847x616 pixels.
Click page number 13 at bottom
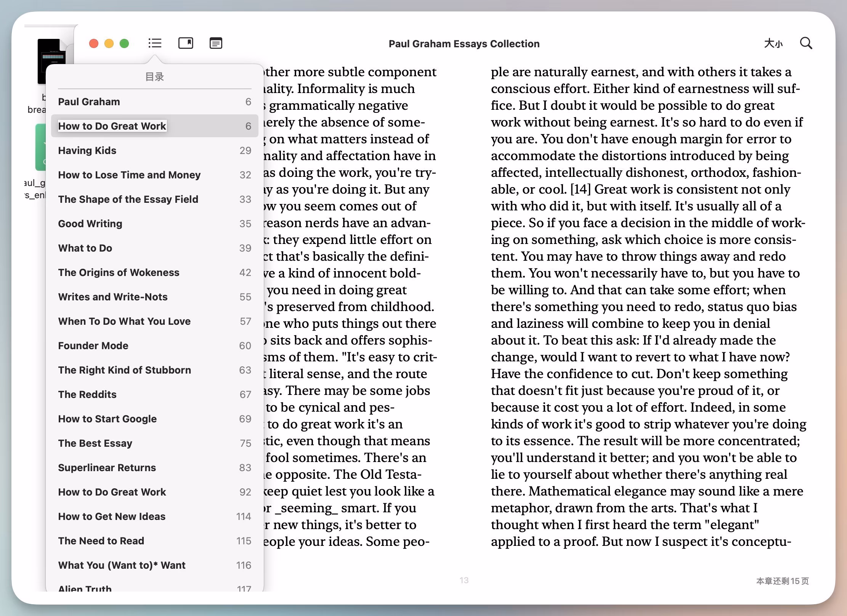[464, 580]
